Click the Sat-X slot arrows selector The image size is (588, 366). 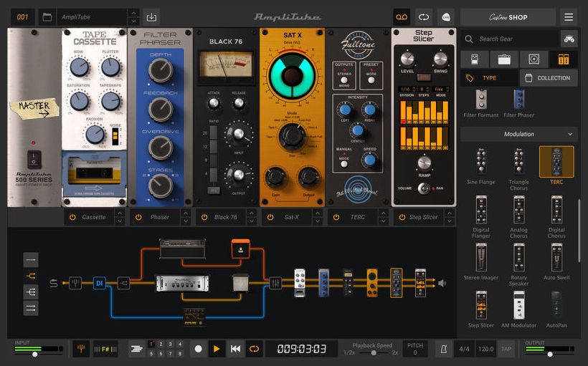[x=317, y=217]
